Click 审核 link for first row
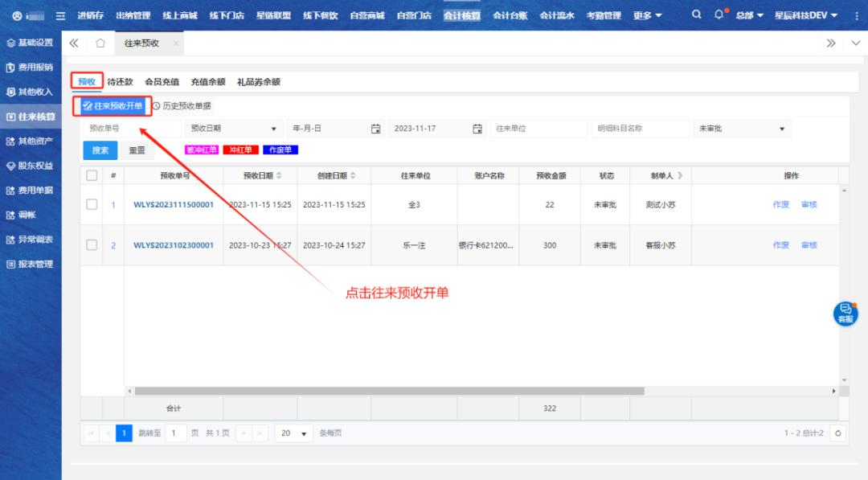 coord(809,205)
